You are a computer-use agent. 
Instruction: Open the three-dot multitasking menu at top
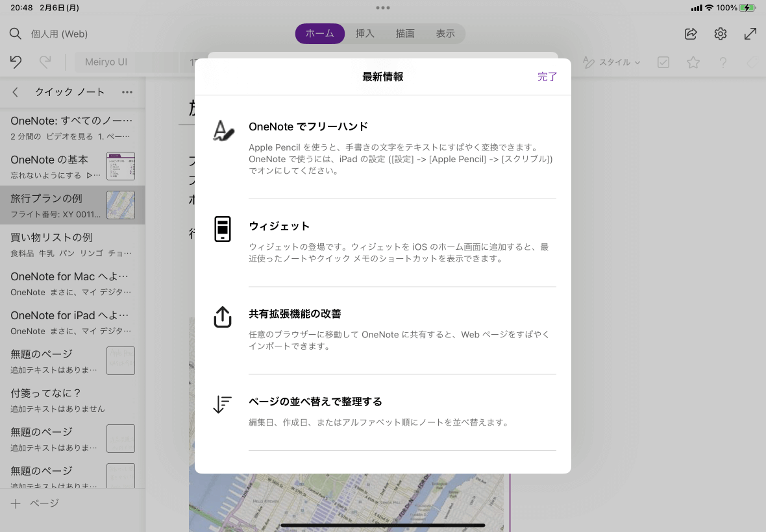[383, 8]
